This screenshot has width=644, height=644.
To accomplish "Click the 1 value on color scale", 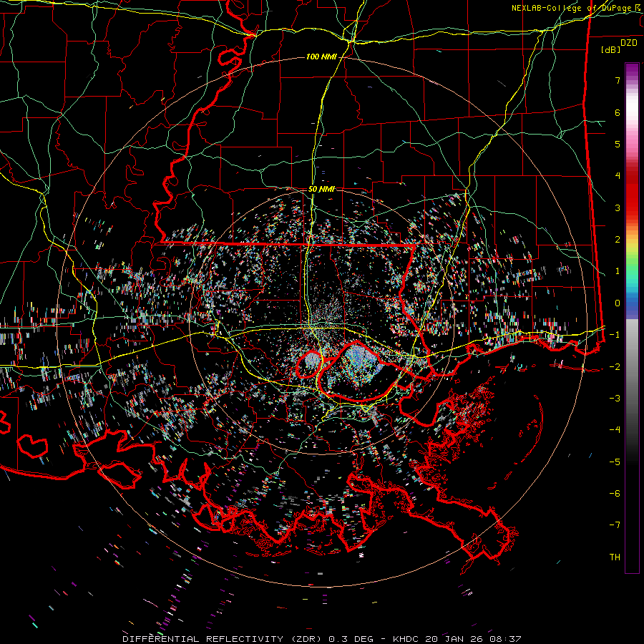I will pyautogui.click(x=618, y=271).
